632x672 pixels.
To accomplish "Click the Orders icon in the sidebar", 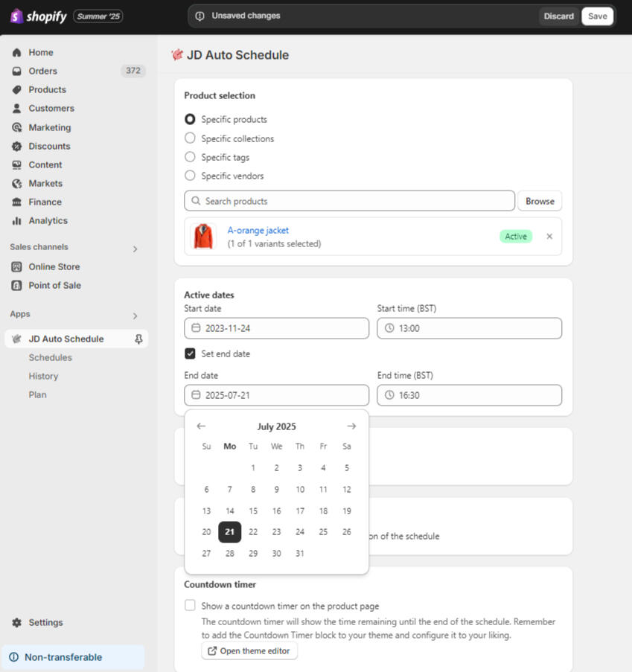I will click(16, 71).
